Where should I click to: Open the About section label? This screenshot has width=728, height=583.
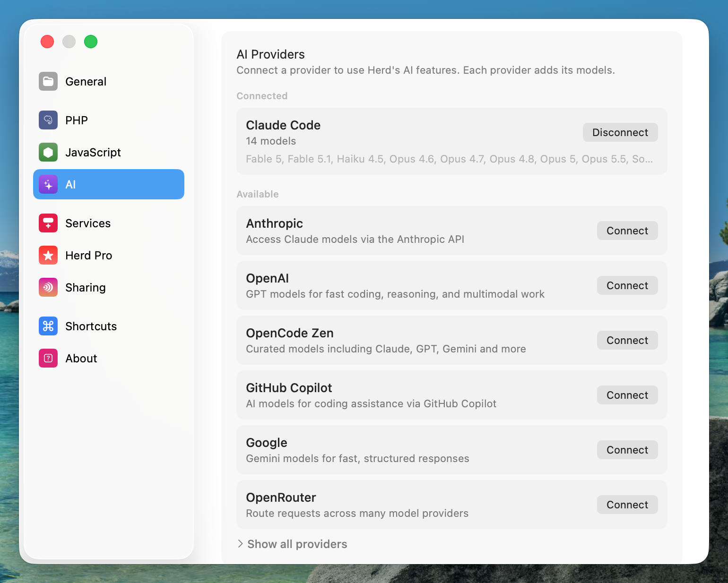tap(81, 359)
